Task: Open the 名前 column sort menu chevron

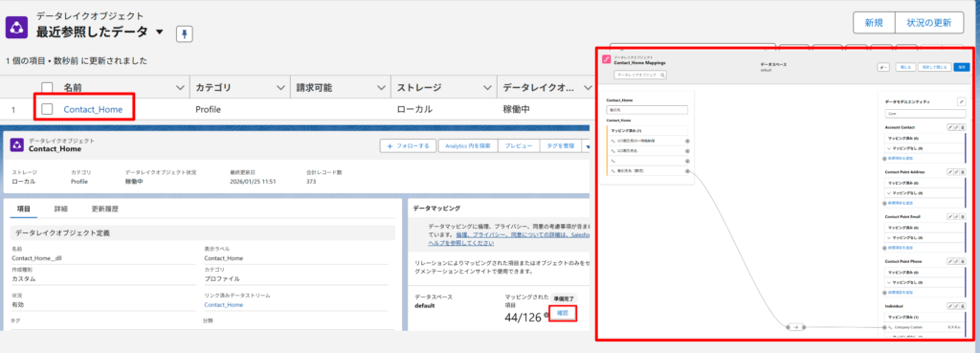Action: coord(181,88)
